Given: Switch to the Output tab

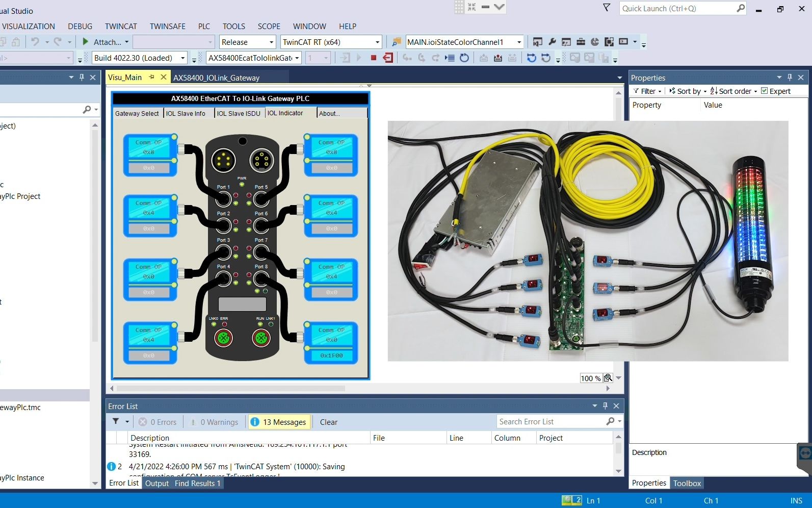Looking at the screenshot, I should pyautogui.click(x=156, y=483).
